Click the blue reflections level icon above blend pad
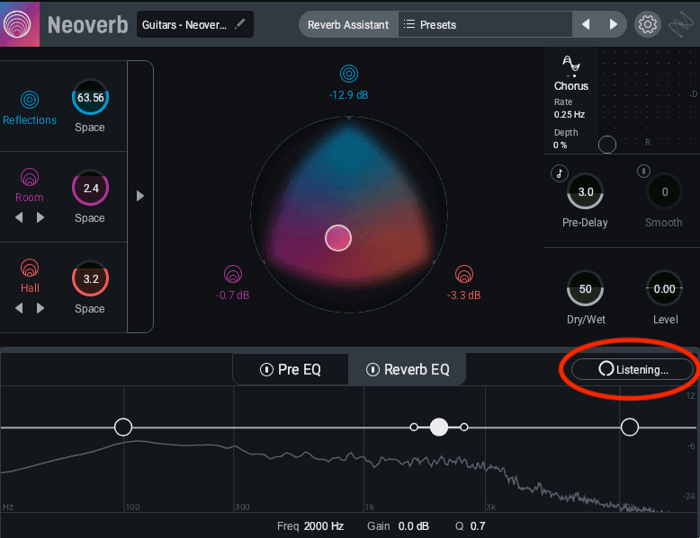The height and width of the screenshot is (538, 700). pos(349,74)
